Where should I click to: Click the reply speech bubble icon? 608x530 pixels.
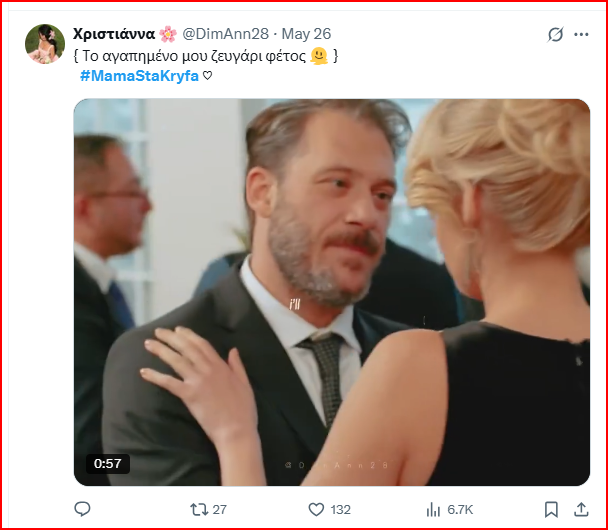(82, 509)
